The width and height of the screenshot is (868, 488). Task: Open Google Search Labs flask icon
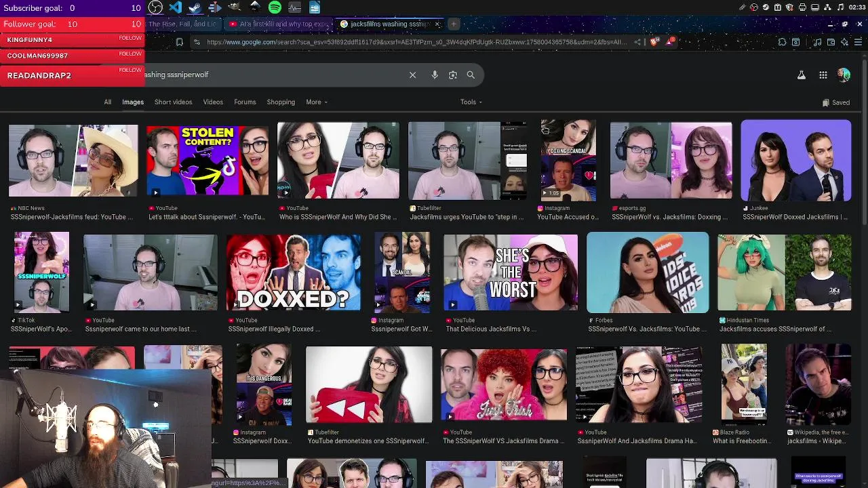coord(801,75)
